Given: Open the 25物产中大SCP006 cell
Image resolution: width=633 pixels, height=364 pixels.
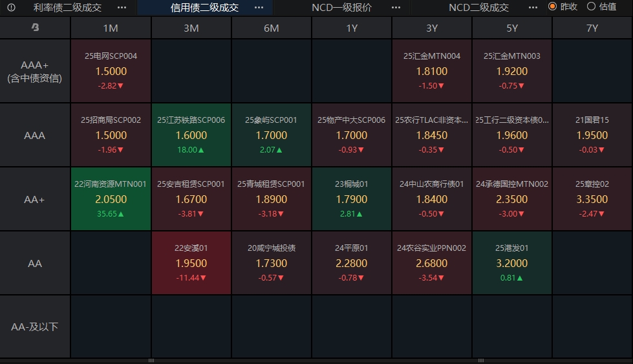Looking at the screenshot, I should 352,134.
